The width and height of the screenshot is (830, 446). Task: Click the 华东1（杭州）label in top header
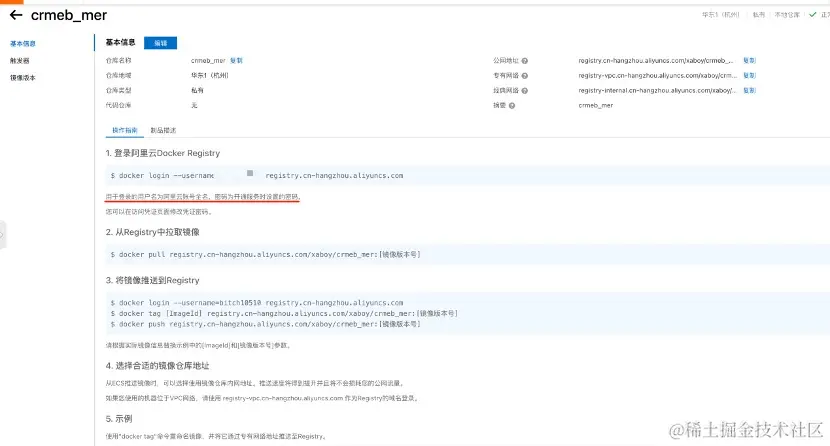click(x=720, y=15)
